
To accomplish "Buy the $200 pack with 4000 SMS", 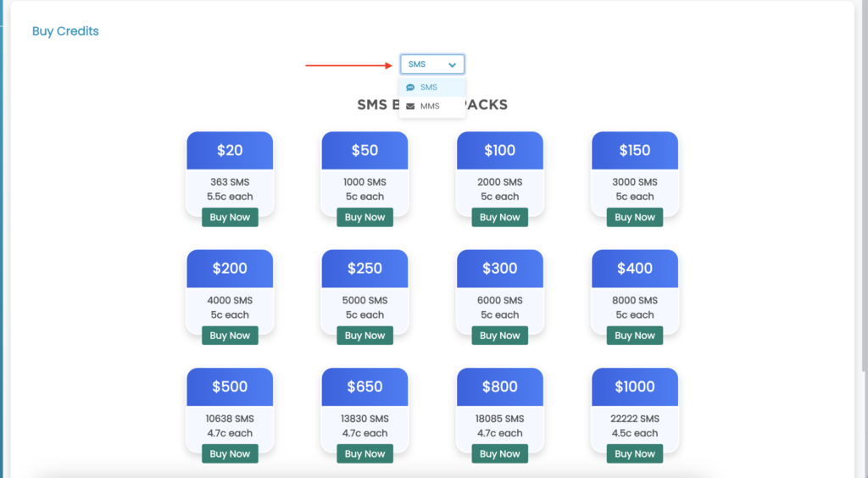I will (230, 336).
